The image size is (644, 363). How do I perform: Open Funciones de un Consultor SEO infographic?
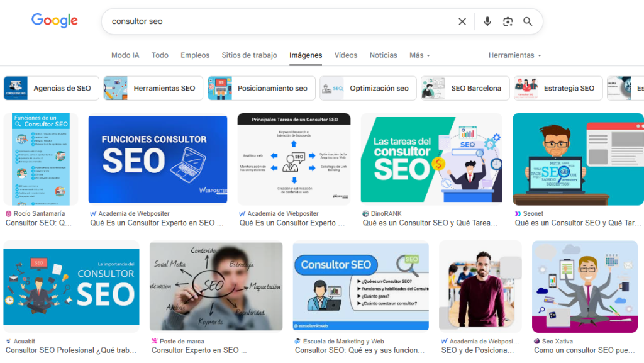[x=41, y=159]
